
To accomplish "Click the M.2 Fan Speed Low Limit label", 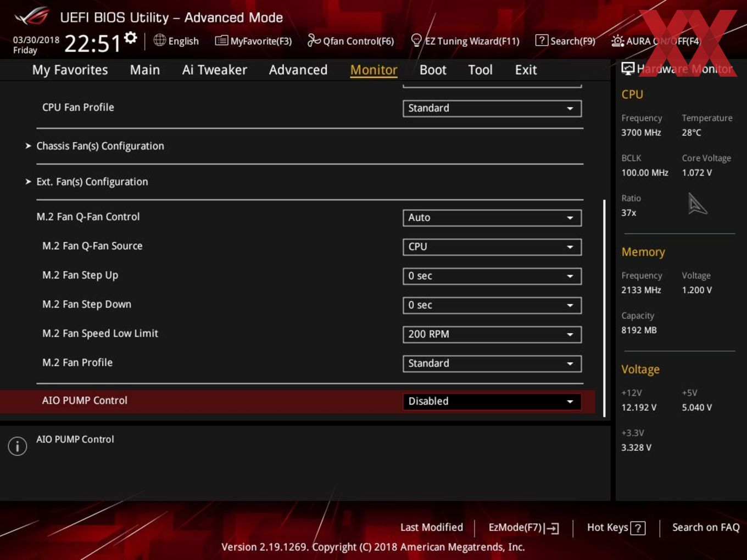I will (100, 334).
